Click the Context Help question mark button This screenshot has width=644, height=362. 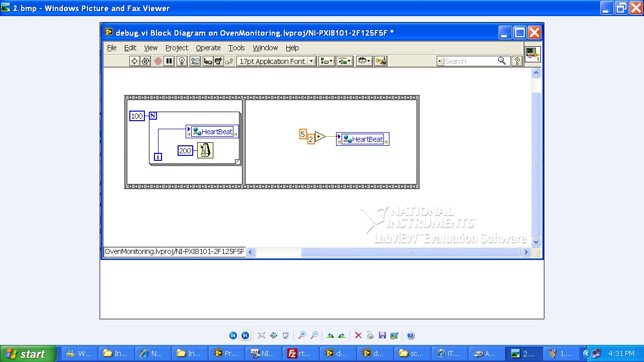pos(517,61)
